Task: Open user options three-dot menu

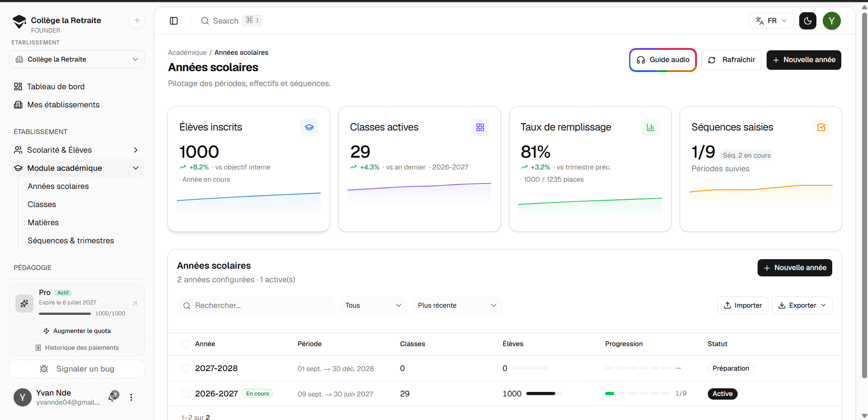Action: point(131,397)
